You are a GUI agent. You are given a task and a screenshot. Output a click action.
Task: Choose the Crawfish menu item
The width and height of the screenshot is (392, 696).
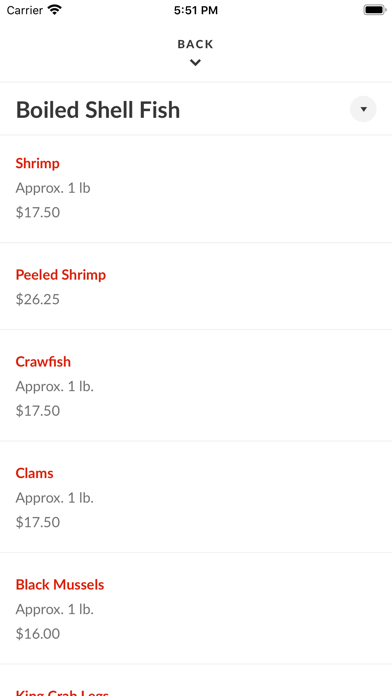tap(196, 386)
